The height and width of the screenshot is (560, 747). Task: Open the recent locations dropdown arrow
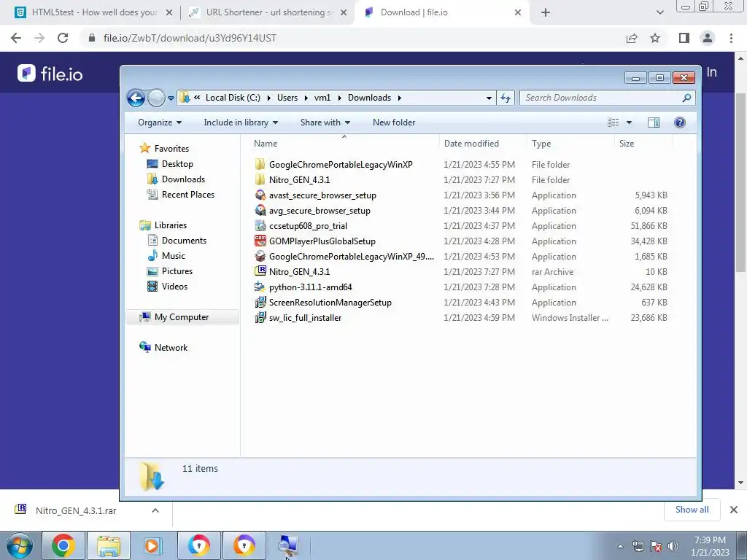171,98
